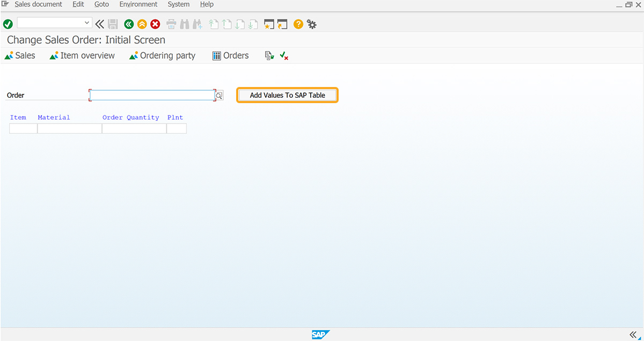The width and height of the screenshot is (644, 341).
Task: Collapse the command field with the double chevron
Action: point(99,24)
